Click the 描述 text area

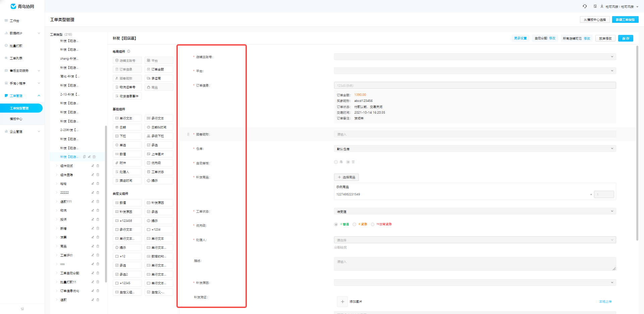[x=475, y=264]
